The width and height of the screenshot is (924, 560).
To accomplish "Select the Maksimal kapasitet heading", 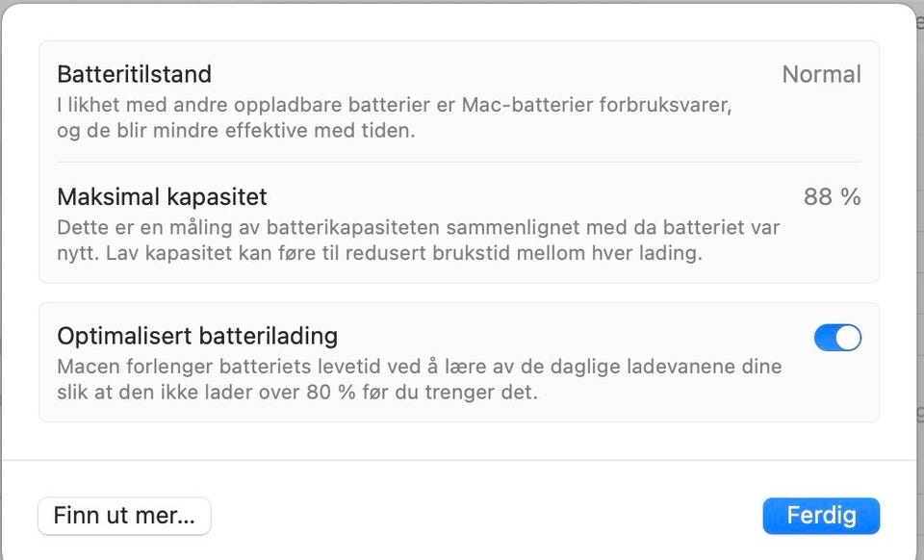I will pos(162,196).
